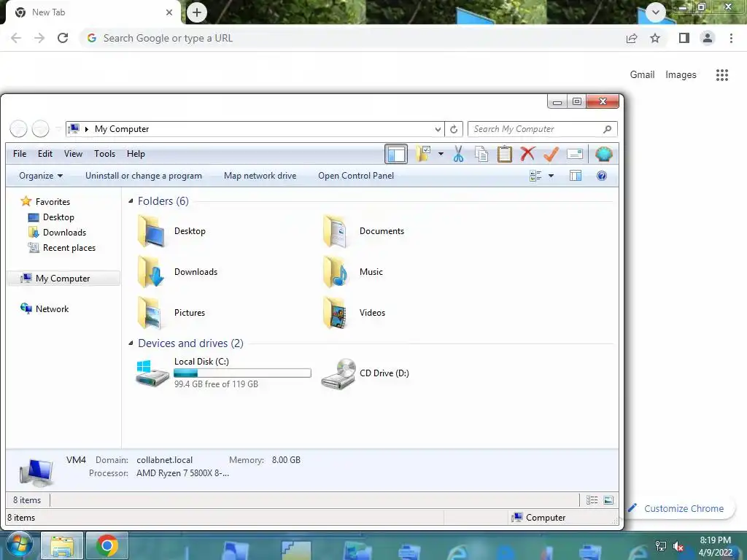Click the red X Delete icon
747x560 pixels.
point(527,154)
